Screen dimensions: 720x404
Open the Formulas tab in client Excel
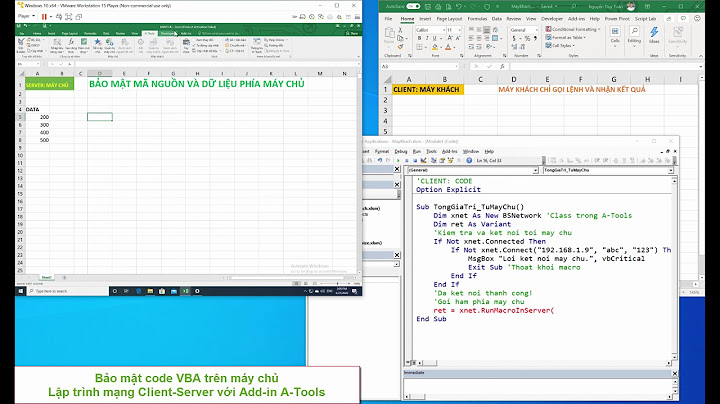(x=477, y=19)
